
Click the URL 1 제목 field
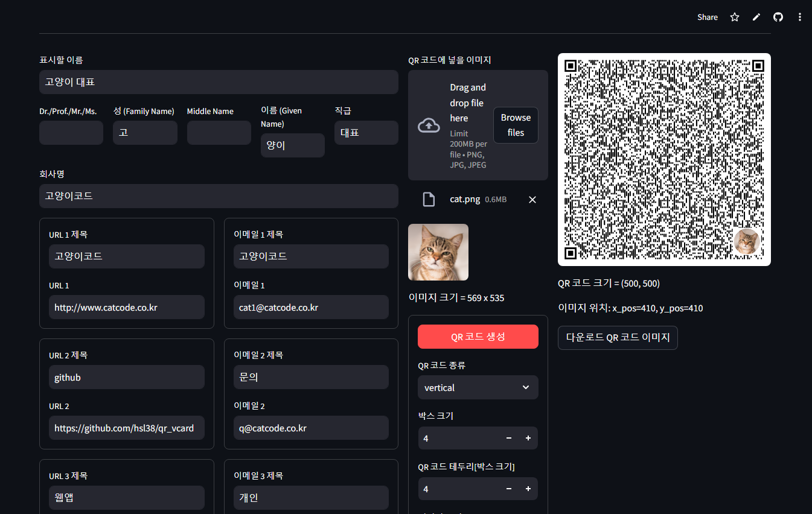127,256
